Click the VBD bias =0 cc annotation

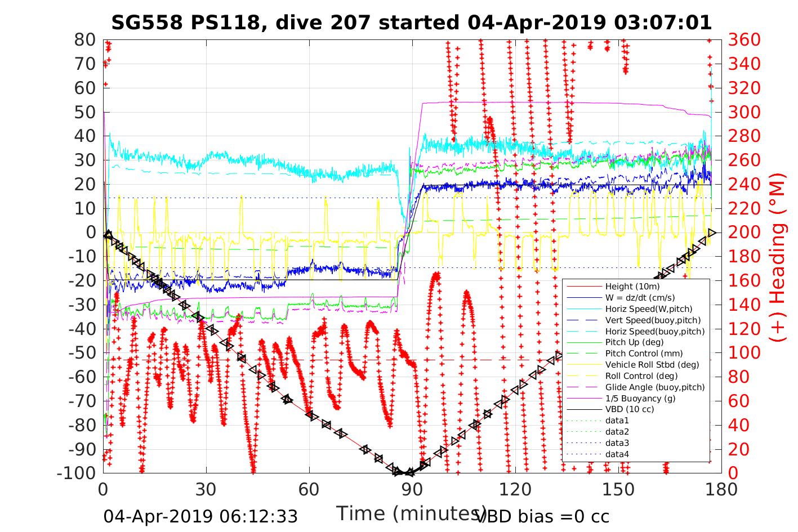[x=543, y=516]
